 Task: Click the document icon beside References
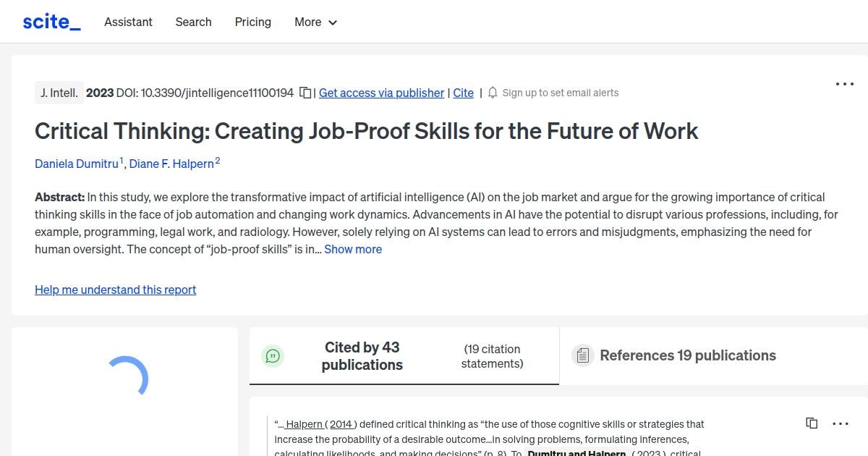(x=582, y=355)
